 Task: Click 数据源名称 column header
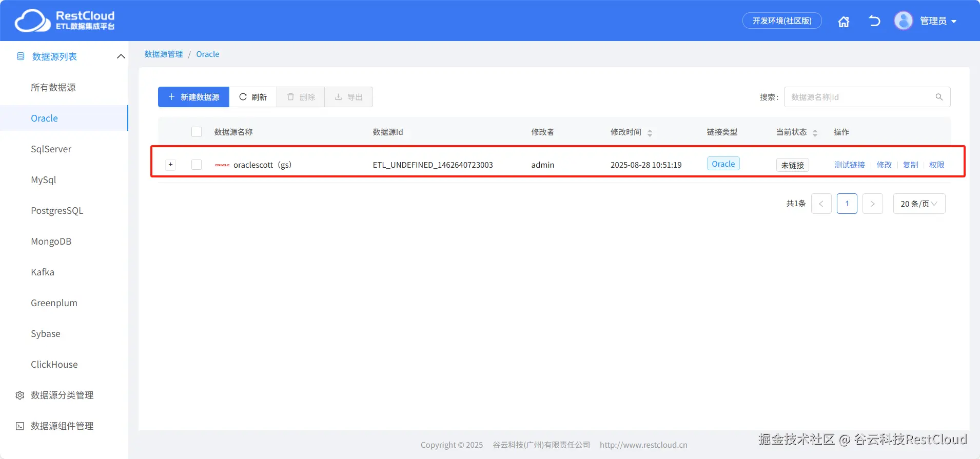click(x=233, y=132)
